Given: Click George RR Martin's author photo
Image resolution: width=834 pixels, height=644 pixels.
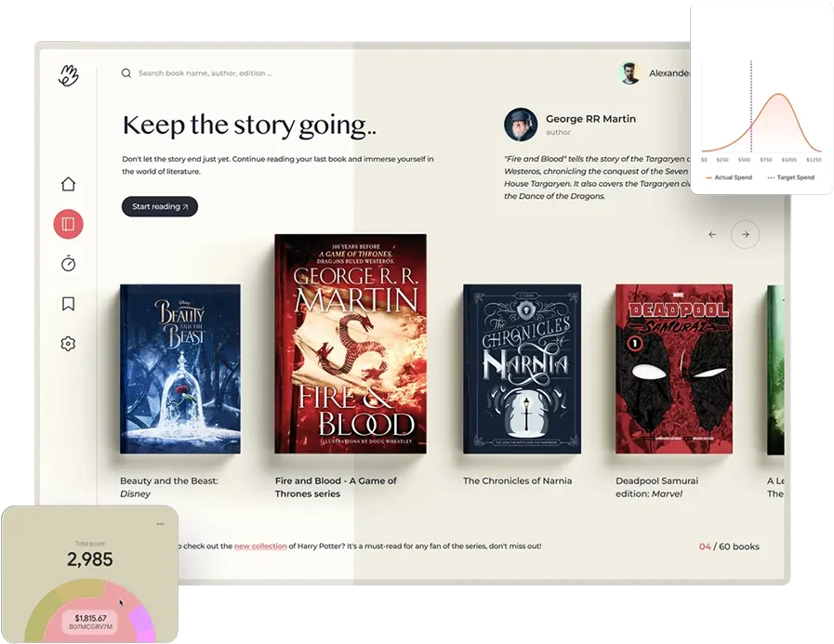Looking at the screenshot, I should pyautogui.click(x=521, y=125).
